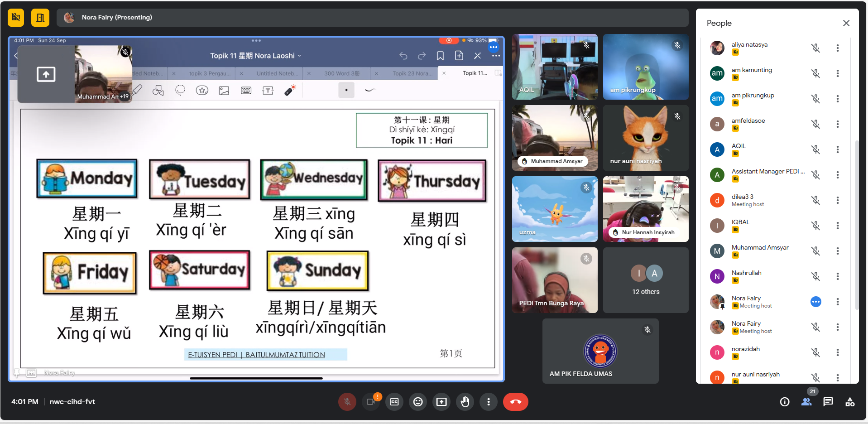868x424 pixels.
Task: Open the E-TUISYEN PEDI BAITULMUMTAZ TUITION link
Action: tap(256, 355)
